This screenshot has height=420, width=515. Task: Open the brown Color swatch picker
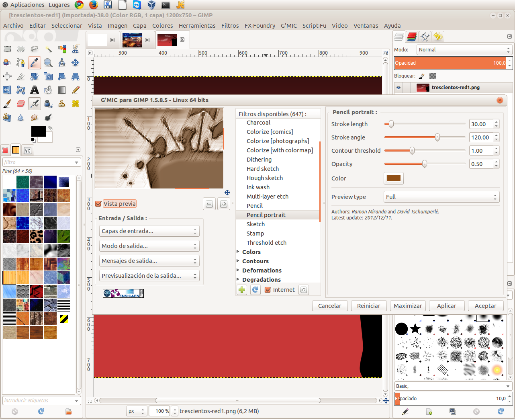[394, 178]
